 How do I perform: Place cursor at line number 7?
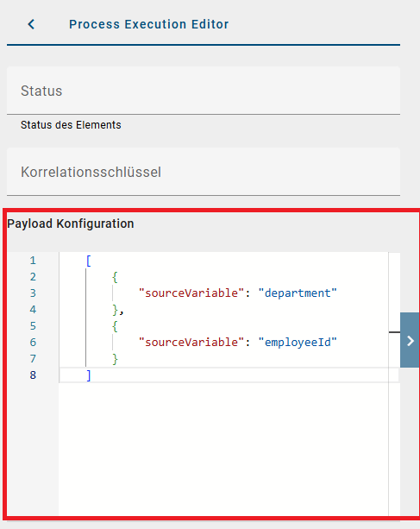point(33,359)
